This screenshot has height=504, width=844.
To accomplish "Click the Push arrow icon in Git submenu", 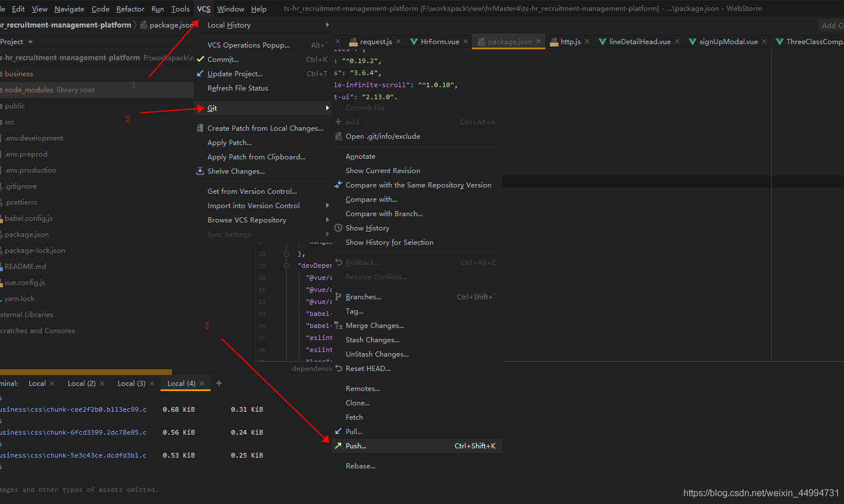I will click(338, 446).
